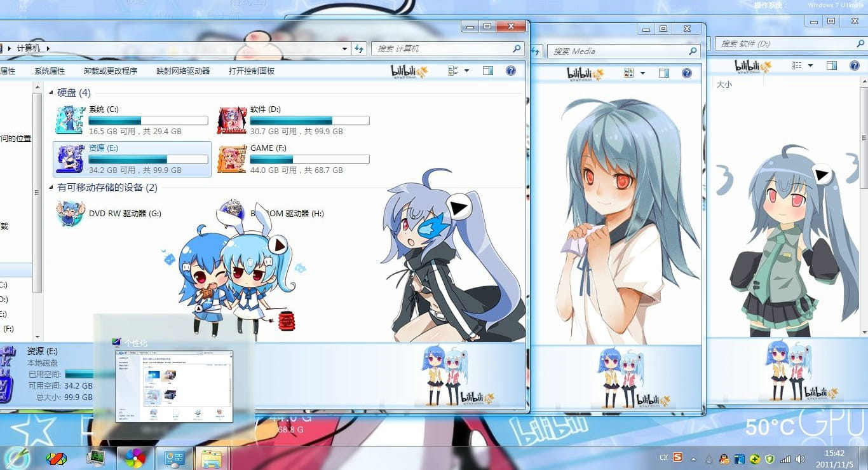Click the magnifier icon in 计算机 search box
Screen dimensions: 868x470
pos(517,48)
